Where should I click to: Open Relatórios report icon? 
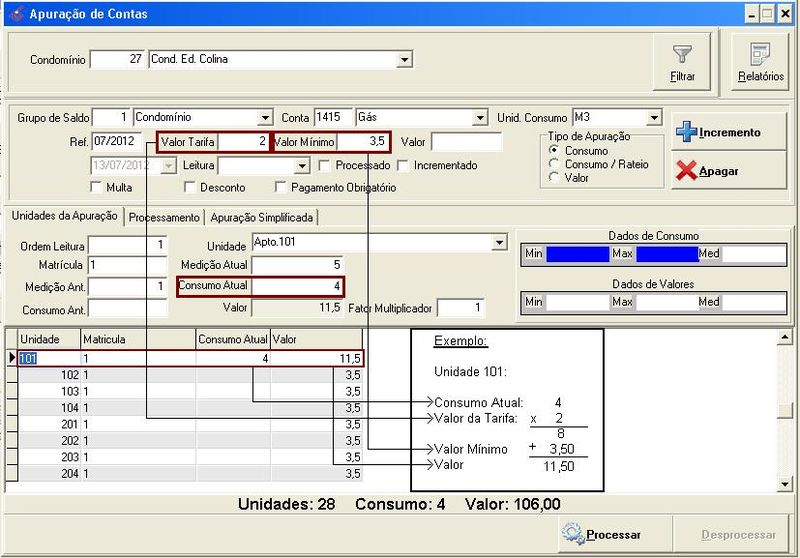point(760,54)
